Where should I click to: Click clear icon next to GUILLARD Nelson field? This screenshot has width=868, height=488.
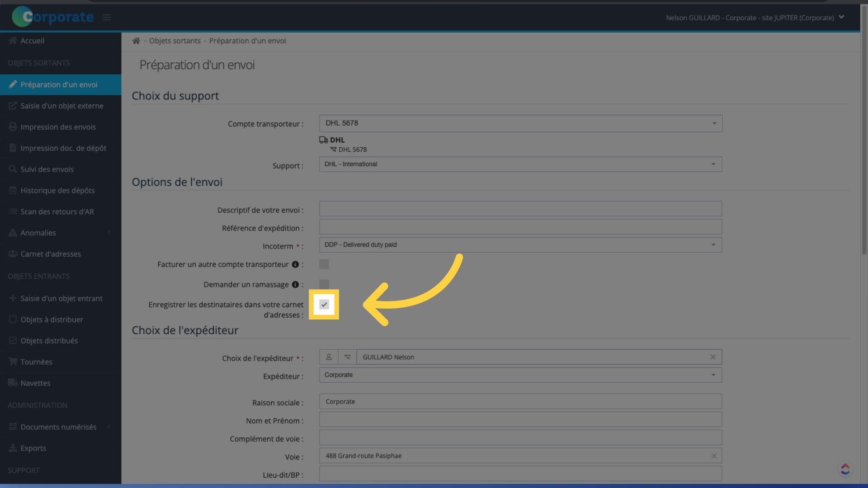pyautogui.click(x=713, y=357)
